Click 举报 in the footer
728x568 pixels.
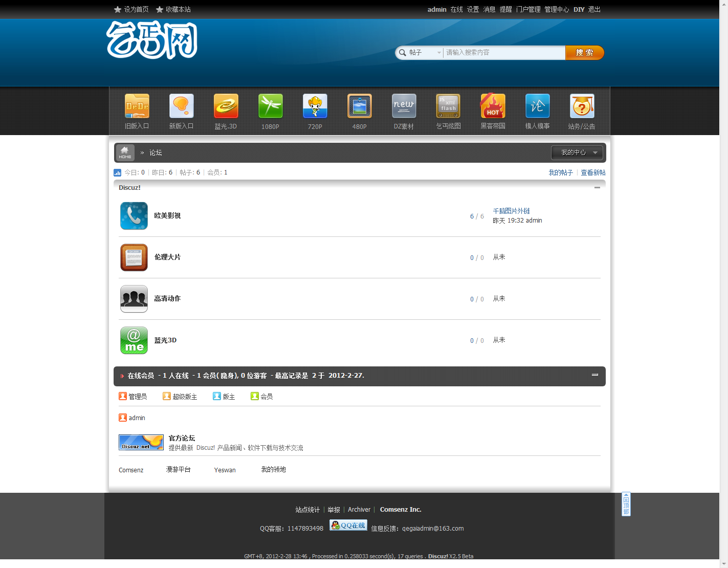tap(334, 510)
